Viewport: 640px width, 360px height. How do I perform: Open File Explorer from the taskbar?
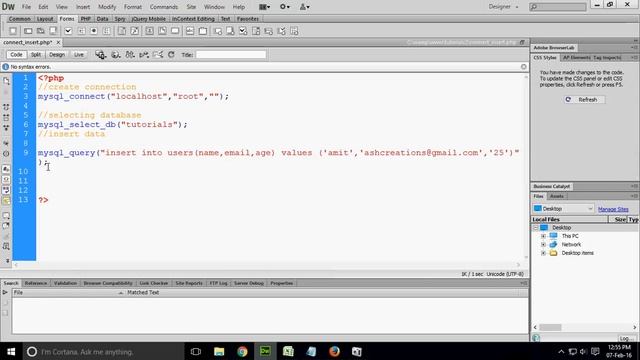219,351
